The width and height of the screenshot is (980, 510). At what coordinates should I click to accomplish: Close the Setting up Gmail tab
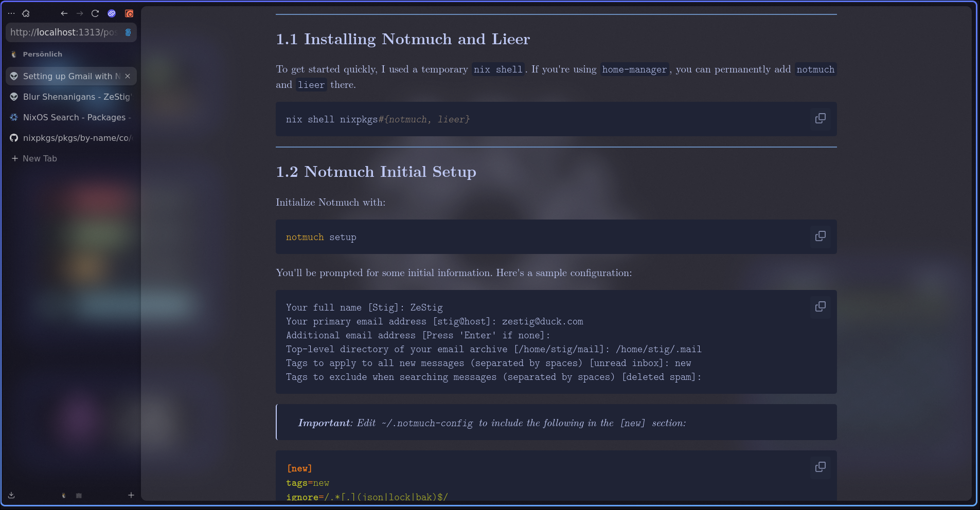tap(128, 76)
